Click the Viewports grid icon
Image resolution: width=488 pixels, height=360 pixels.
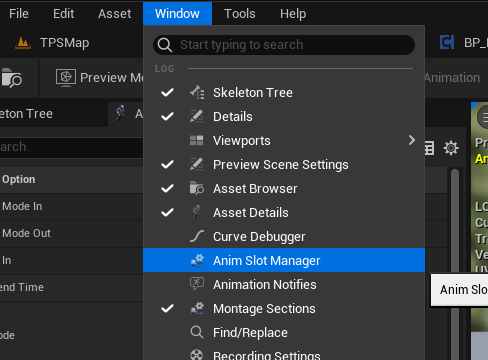pyautogui.click(x=197, y=140)
